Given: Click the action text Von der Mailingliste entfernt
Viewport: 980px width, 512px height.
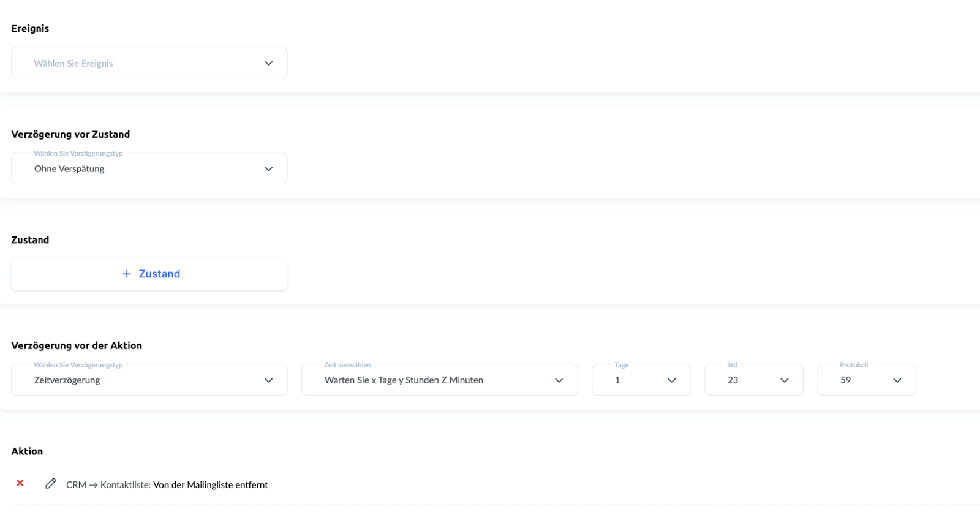Looking at the screenshot, I should tap(211, 484).
